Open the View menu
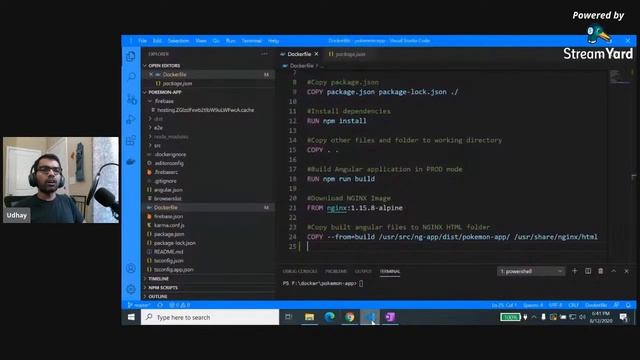 (x=201, y=41)
